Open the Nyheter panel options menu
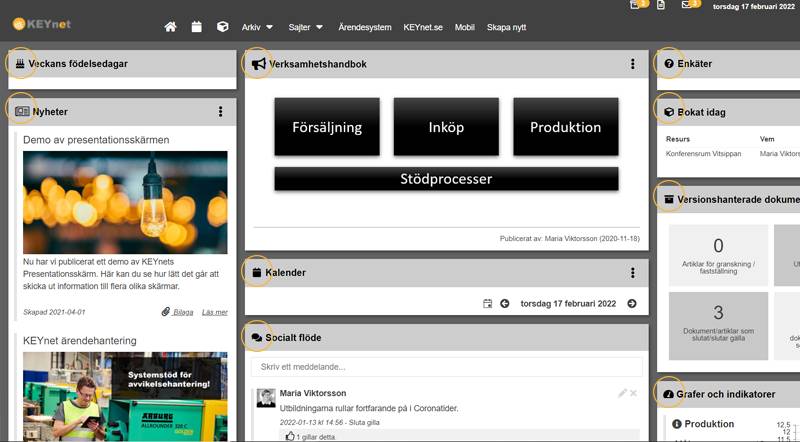800x442 pixels. pos(220,111)
